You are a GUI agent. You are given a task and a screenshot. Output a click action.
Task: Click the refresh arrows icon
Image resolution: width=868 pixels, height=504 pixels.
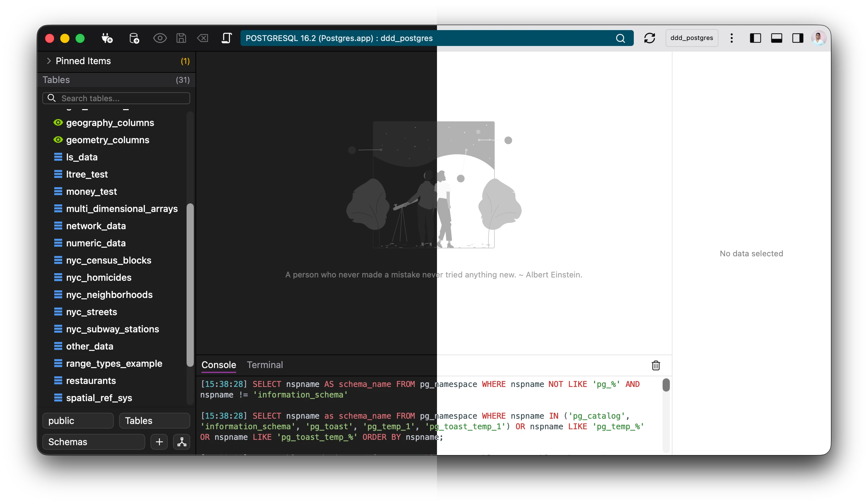point(649,38)
